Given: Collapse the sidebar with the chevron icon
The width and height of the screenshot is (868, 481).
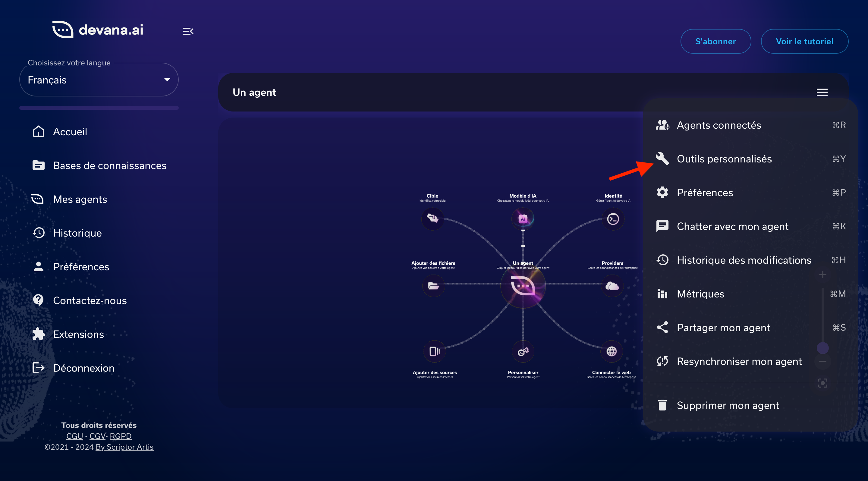Looking at the screenshot, I should 188,31.
